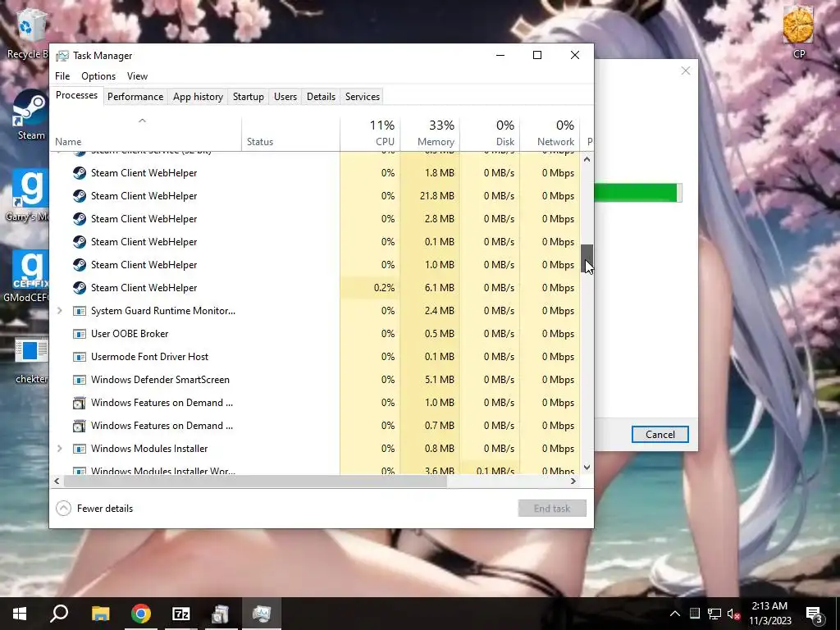This screenshot has width=840, height=630.
Task: Click the scroll down arrow of the process list
Action: click(587, 467)
